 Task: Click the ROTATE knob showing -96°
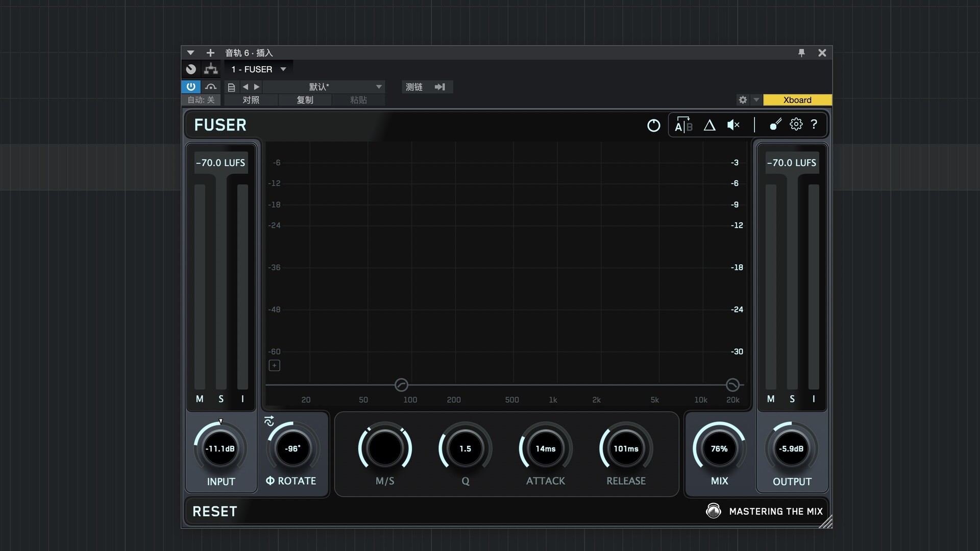[x=292, y=449]
